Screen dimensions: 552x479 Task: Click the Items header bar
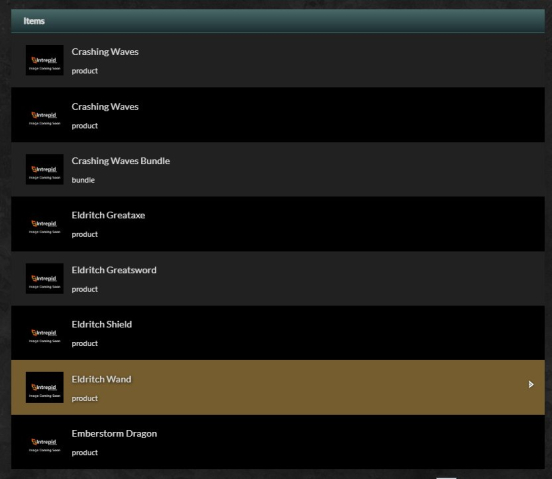(278, 21)
